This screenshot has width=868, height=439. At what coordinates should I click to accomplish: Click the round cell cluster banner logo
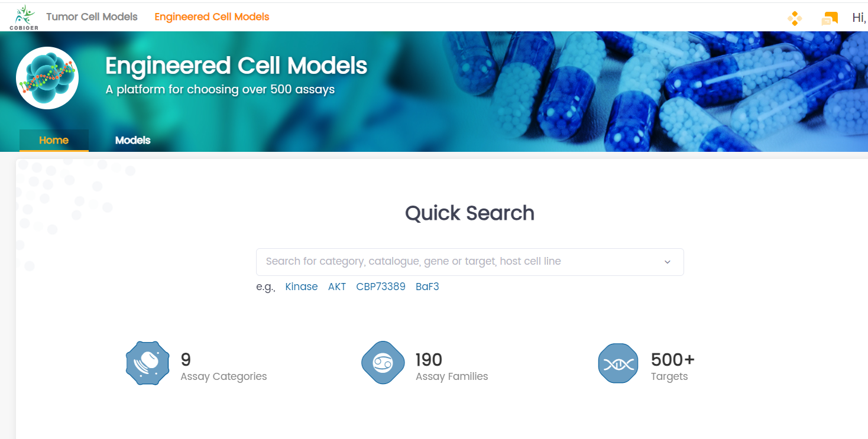click(x=47, y=78)
